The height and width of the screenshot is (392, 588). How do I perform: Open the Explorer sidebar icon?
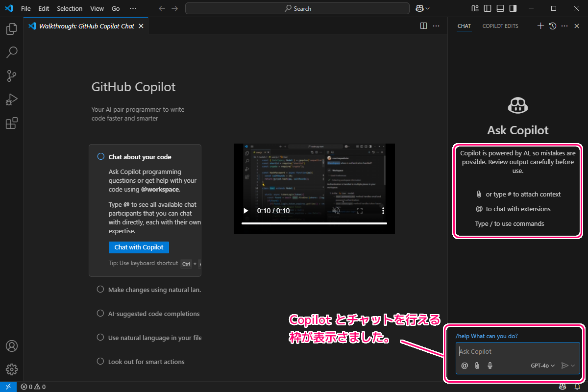click(x=11, y=28)
